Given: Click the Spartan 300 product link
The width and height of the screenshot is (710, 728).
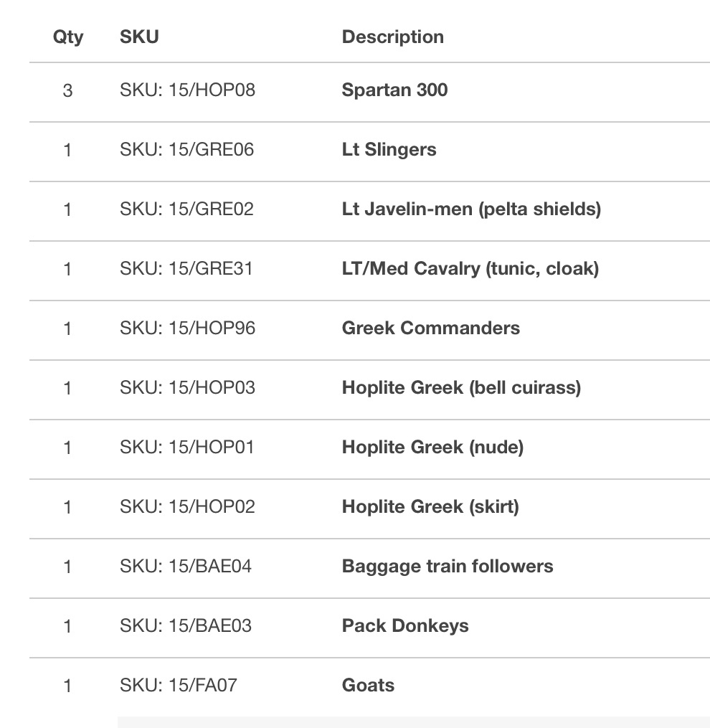Looking at the screenshot, I should [x=394, y=90].
